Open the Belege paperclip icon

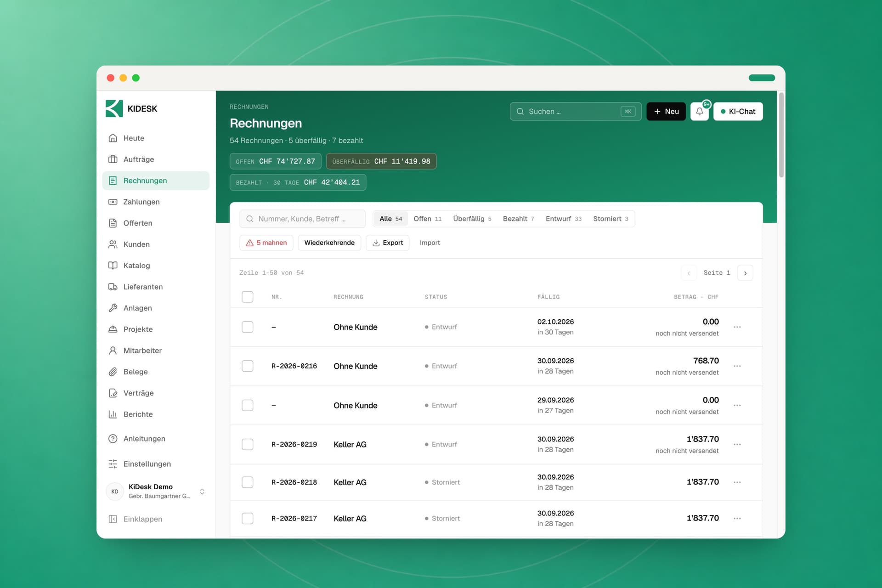tap(113, 372)
